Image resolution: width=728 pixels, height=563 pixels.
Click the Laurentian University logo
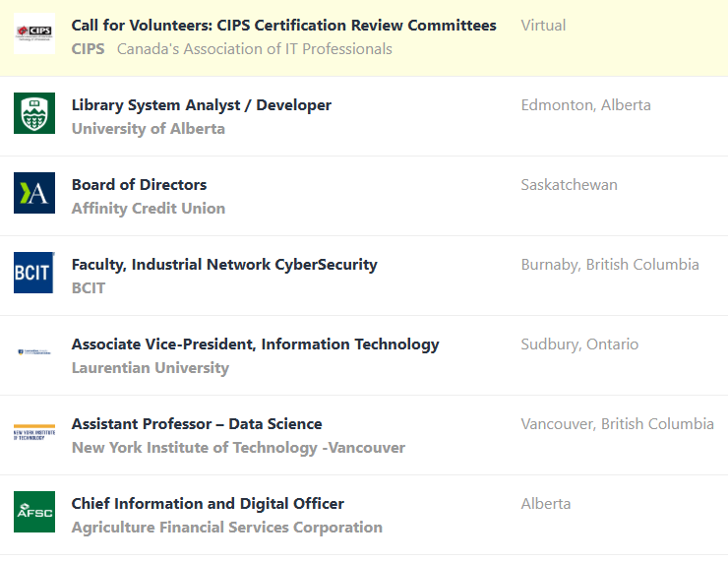[x=34, y=352]
